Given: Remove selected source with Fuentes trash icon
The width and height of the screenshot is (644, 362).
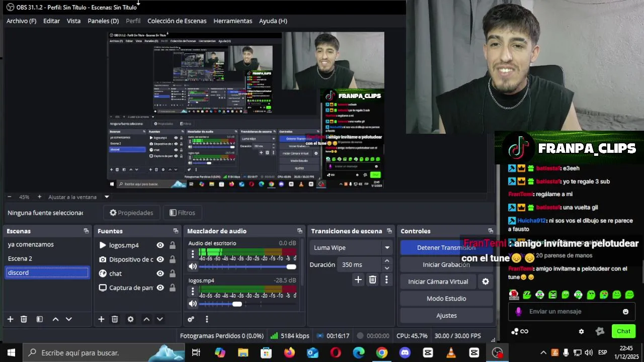Looking at the screenshot, I should 115,319.
